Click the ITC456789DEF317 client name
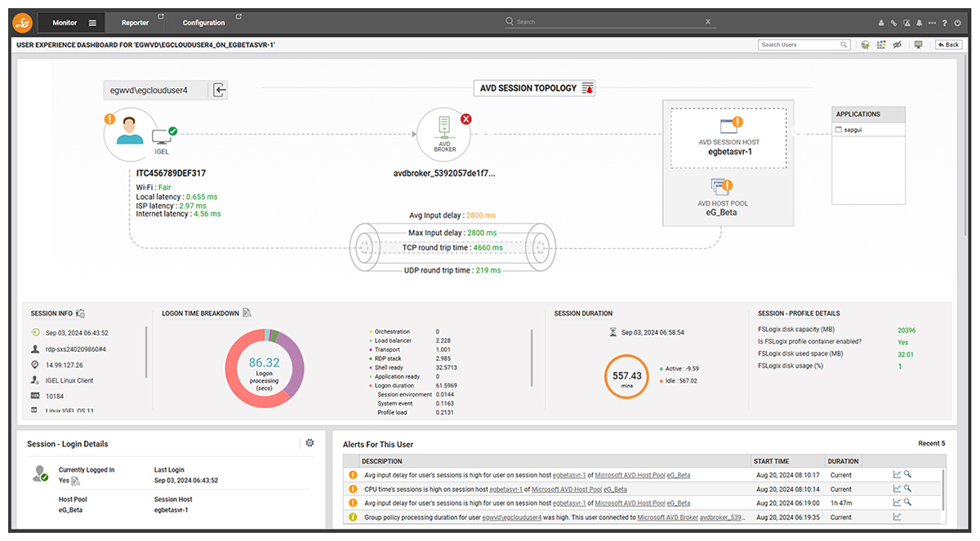Viewport: 980px width, 541px height. [x=171, y=173]
